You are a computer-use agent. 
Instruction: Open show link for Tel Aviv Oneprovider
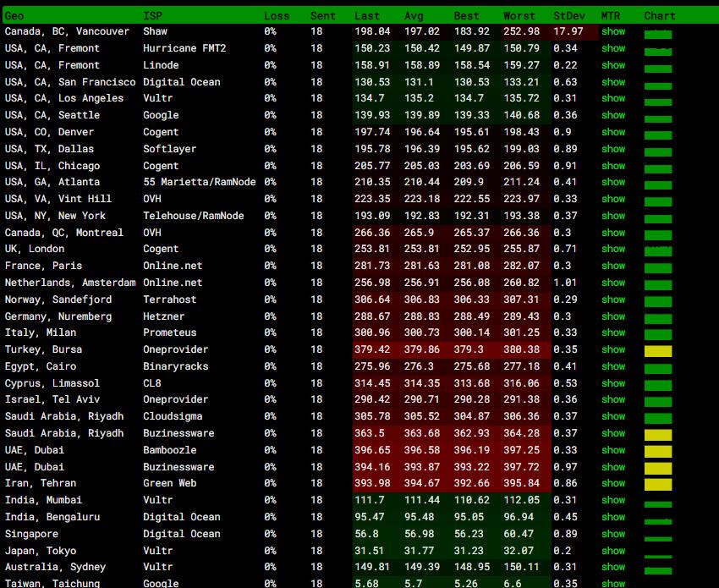pyautogui.click(x=613, y=399)
